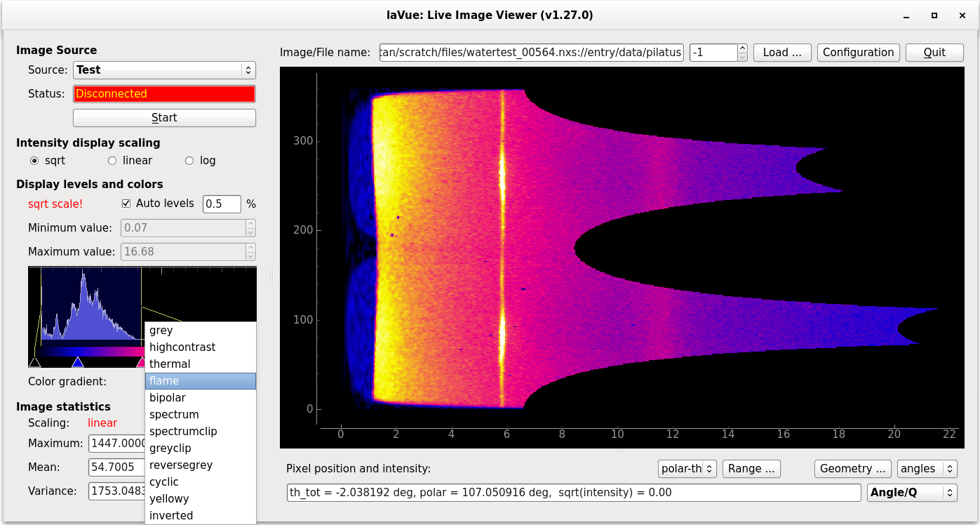Choose the spectrum gradient option
Image resolution: width=980 pixels, height=525 pixels.
coord(174,415)
